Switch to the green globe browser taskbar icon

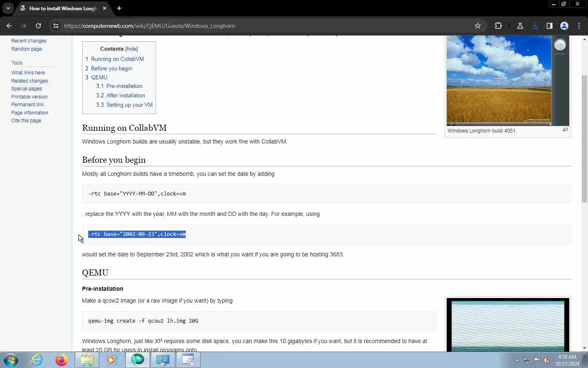(x=138, y=360)
